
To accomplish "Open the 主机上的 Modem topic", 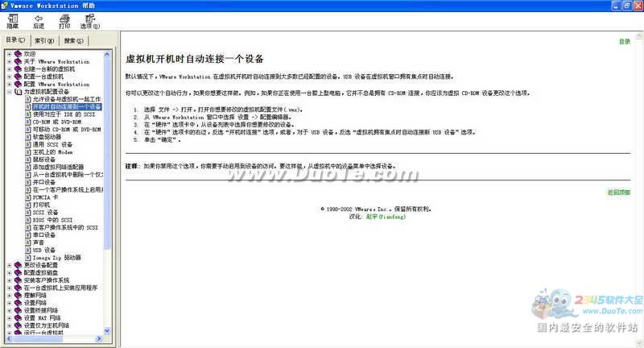I will pos(52,152).
